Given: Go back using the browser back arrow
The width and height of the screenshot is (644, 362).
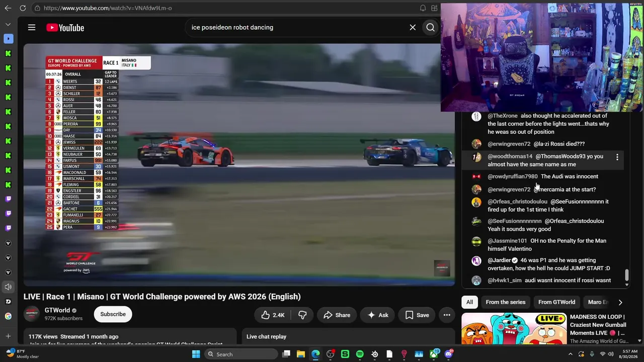Looking at the screenshot, I should click(x=8, y=8).
